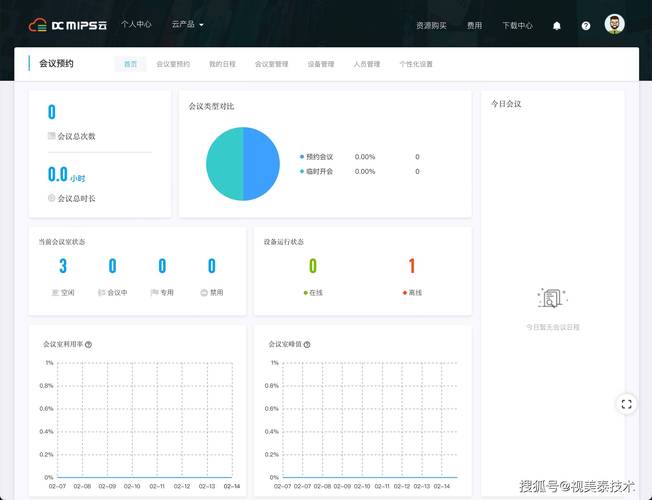
Task: Click the 临时开会 0.00% percentage value
Action: click(365, 171)
